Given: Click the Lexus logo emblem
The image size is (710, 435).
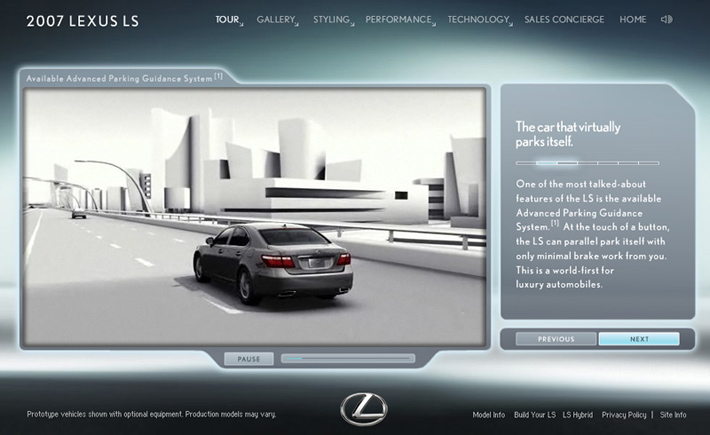Looking at the screenshot, I should click(x=364, y=409).
